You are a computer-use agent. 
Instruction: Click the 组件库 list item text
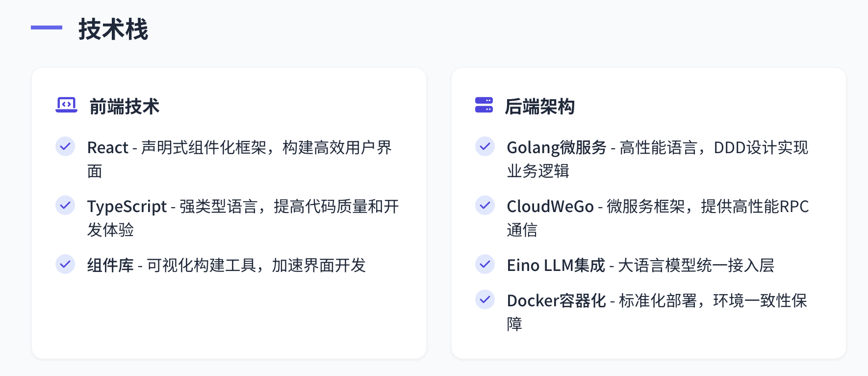[227, 266]
